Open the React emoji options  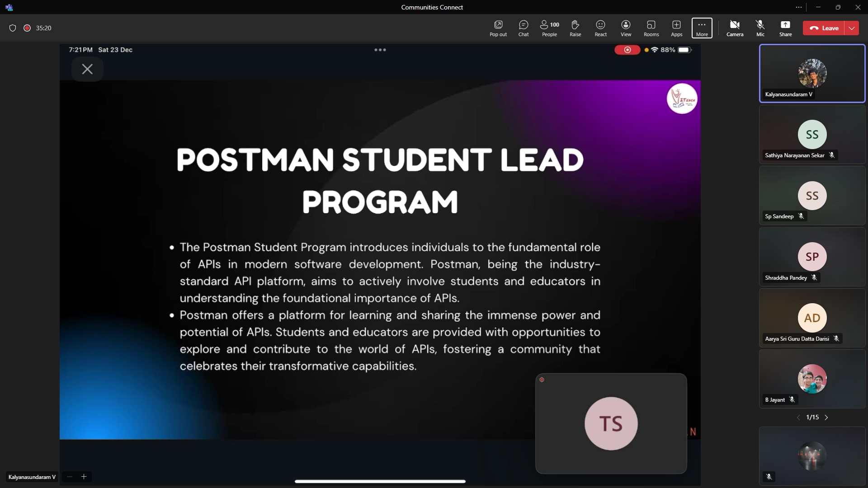600,28
